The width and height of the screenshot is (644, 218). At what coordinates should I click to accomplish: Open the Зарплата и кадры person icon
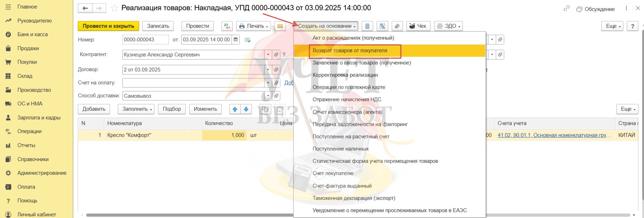coord(8,118)
